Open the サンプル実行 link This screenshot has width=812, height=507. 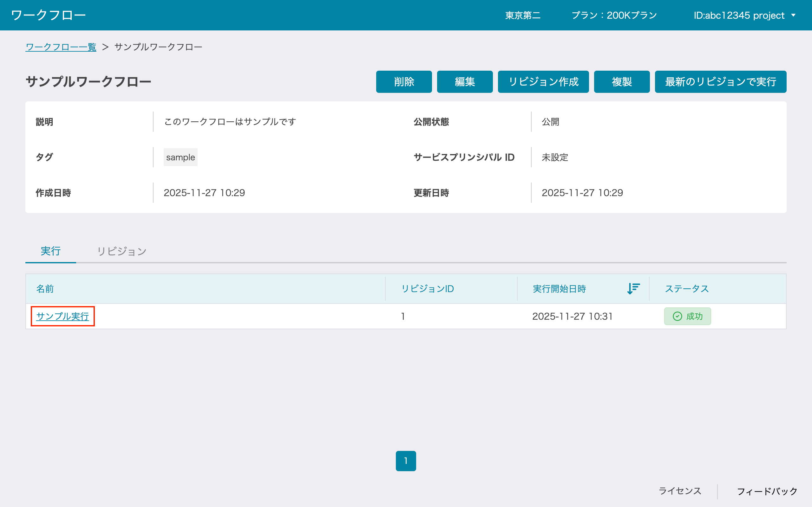pyautogui.click(x=62, y=316)
